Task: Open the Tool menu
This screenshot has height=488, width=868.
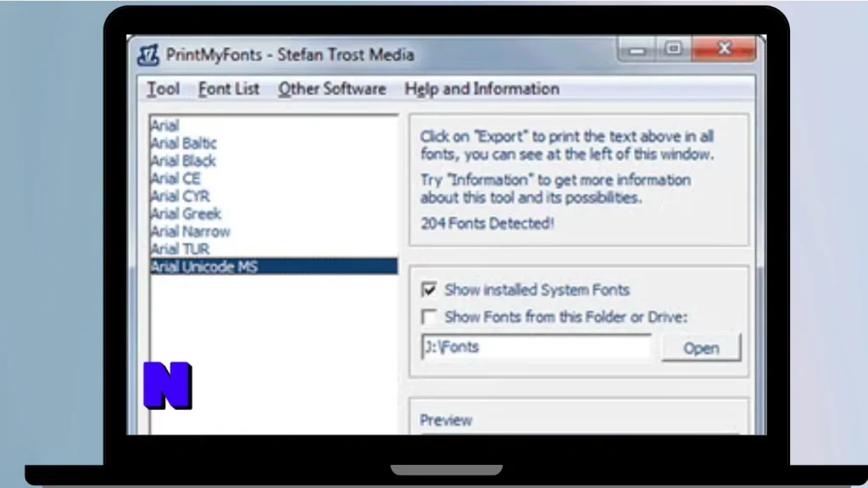Action: point(164,89)
